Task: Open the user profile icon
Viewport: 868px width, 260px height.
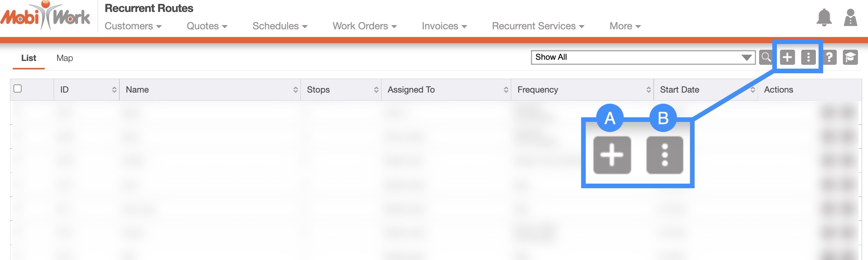Action: [x=850, y=17]
